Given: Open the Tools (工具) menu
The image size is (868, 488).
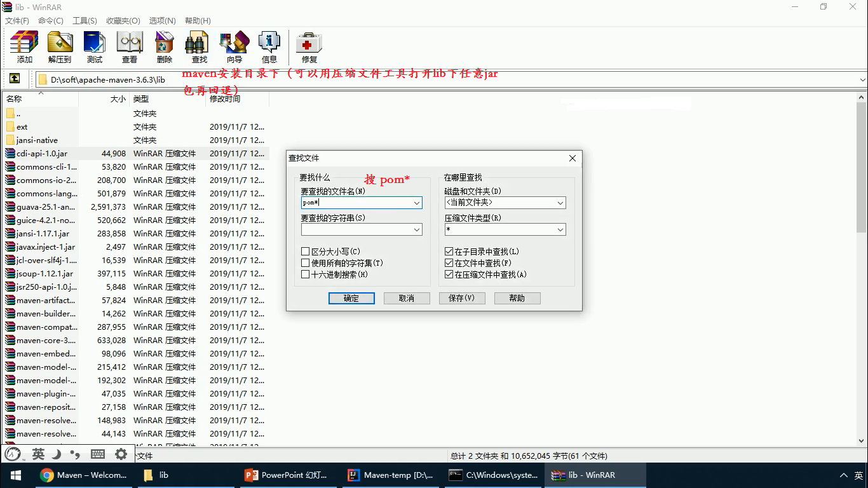Looking at the screenshot, I should point(85,21).
